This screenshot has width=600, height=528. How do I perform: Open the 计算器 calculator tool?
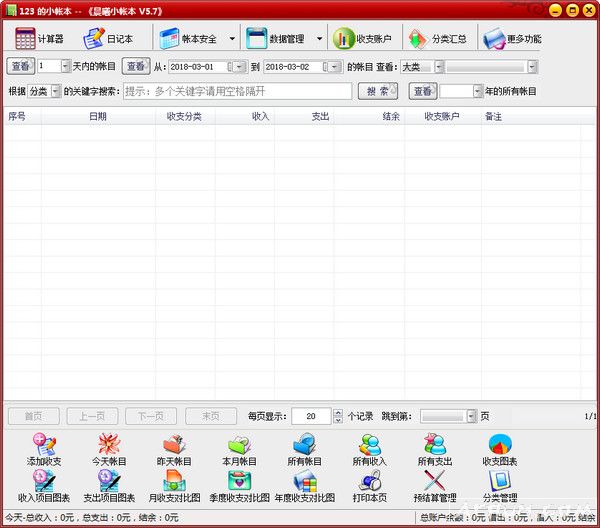coord(40,39)
